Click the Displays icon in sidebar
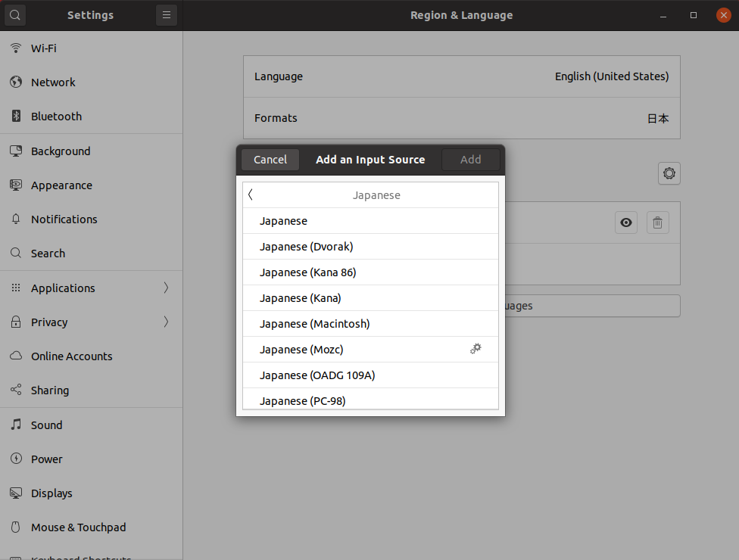This screenshot has height=560, width=739. tap(16, 493)
